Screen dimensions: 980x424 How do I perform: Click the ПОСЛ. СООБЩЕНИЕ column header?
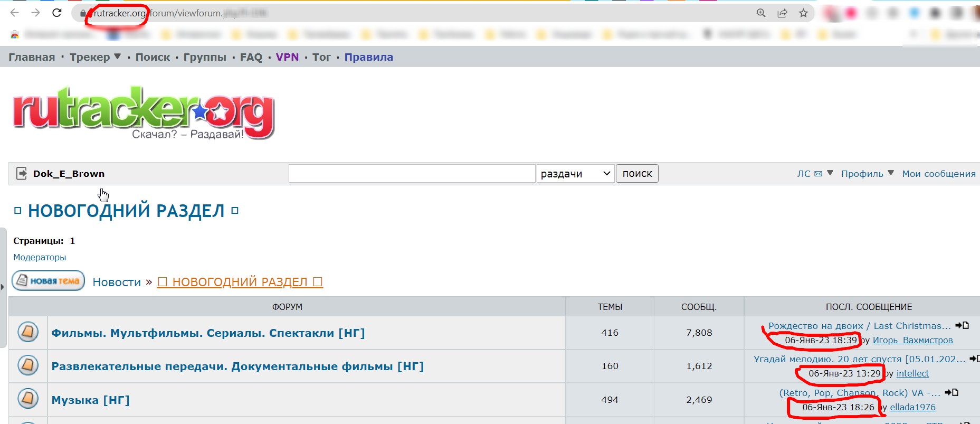[869, 307]
